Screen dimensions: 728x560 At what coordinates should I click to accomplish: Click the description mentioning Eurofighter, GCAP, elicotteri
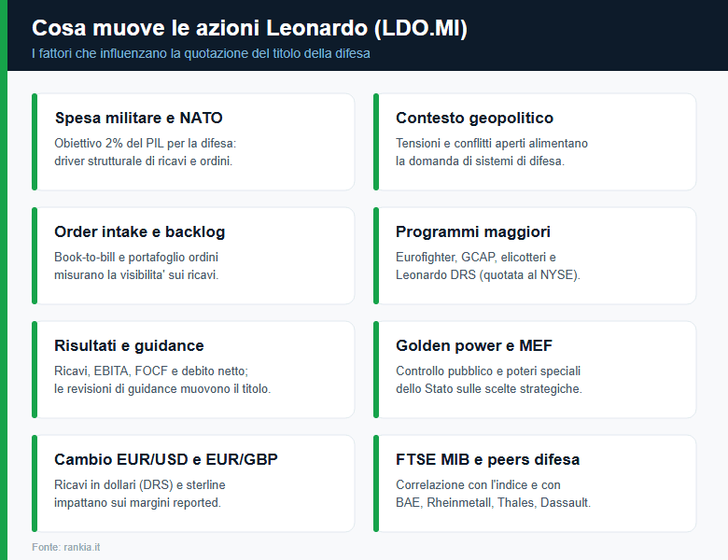coord(488,266)
